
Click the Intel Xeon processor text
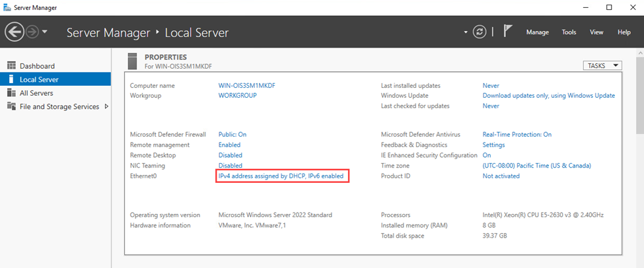[543, 215]
